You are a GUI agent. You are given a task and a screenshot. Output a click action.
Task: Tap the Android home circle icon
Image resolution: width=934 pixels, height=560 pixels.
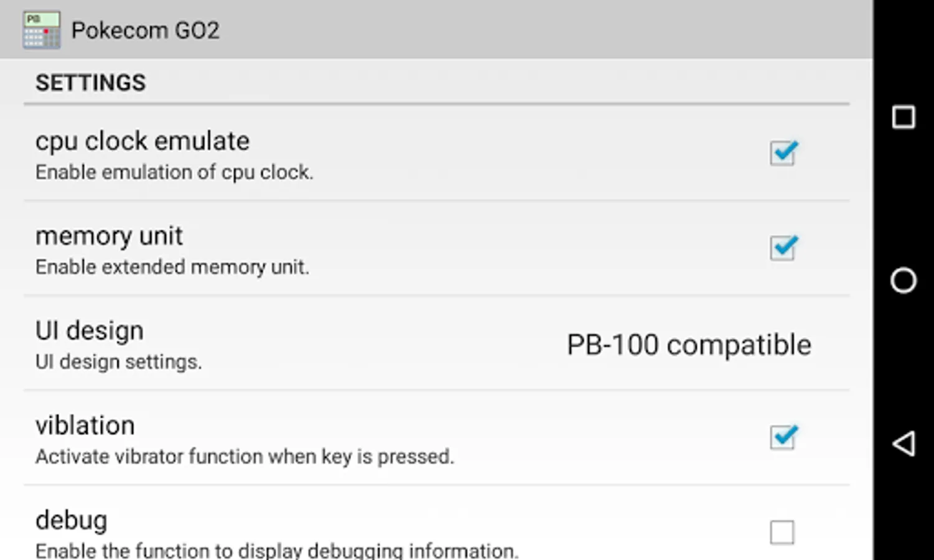(x=903, y=281)
